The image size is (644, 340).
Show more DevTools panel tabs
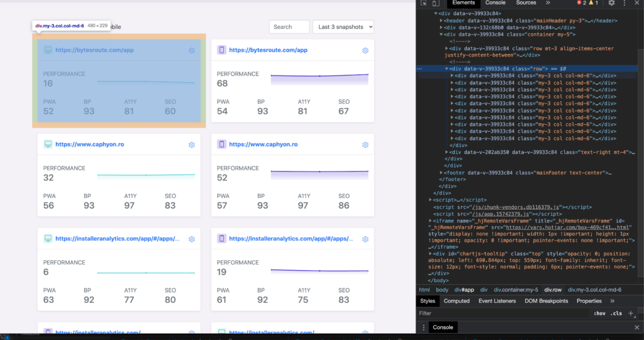click(548, 3)
